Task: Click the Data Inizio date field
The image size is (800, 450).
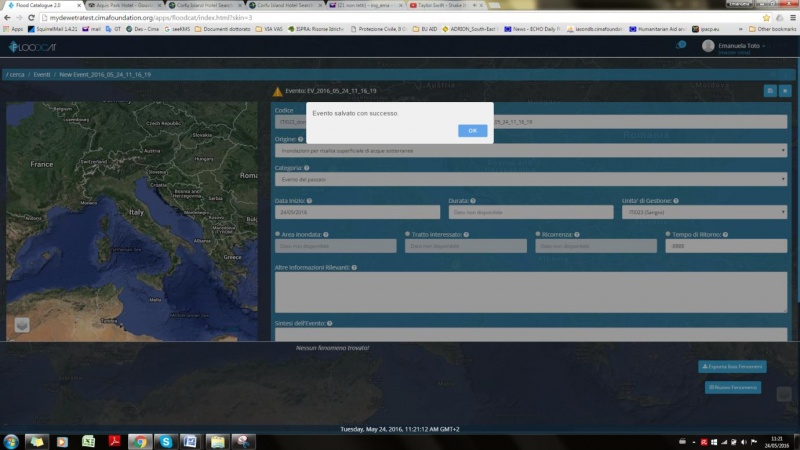Action: click(x=357, y=212)
